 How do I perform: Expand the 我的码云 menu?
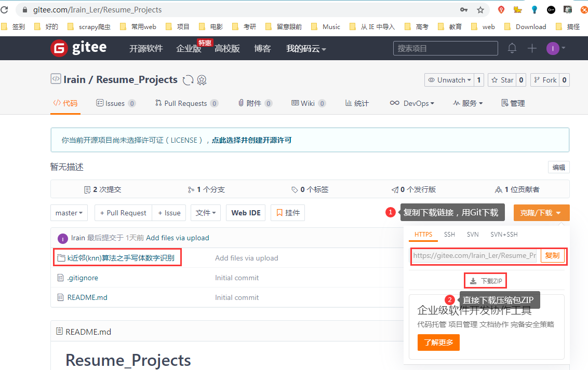pyautogui.click(x=306, y=49)
